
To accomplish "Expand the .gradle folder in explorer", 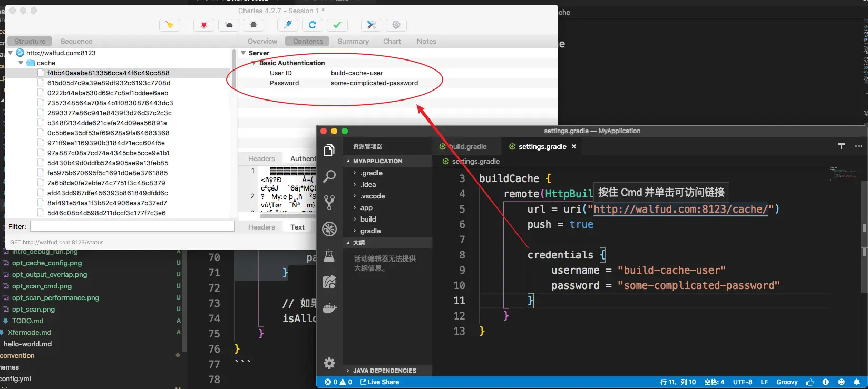I will coord(355,173).
